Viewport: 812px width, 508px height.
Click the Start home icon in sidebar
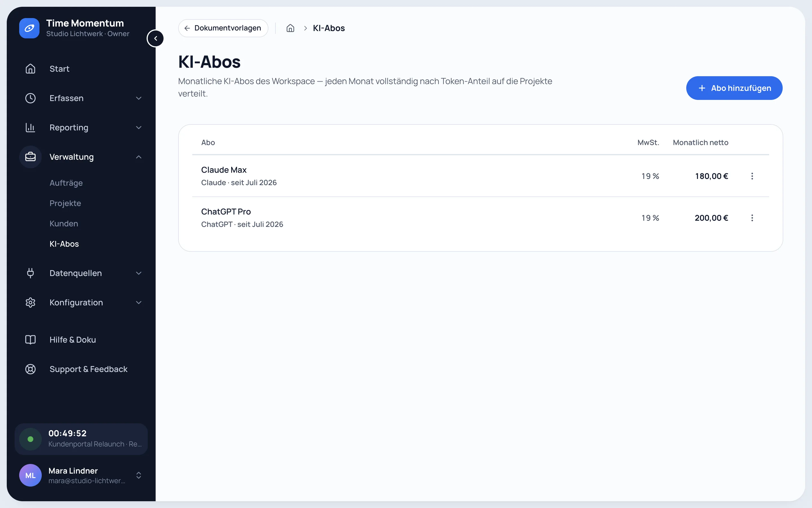tap(30, 69)
